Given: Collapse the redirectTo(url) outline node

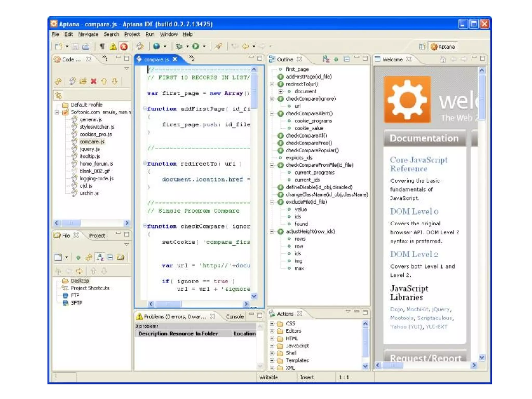Looking at the screenshot, I should [x=272, y=84].
